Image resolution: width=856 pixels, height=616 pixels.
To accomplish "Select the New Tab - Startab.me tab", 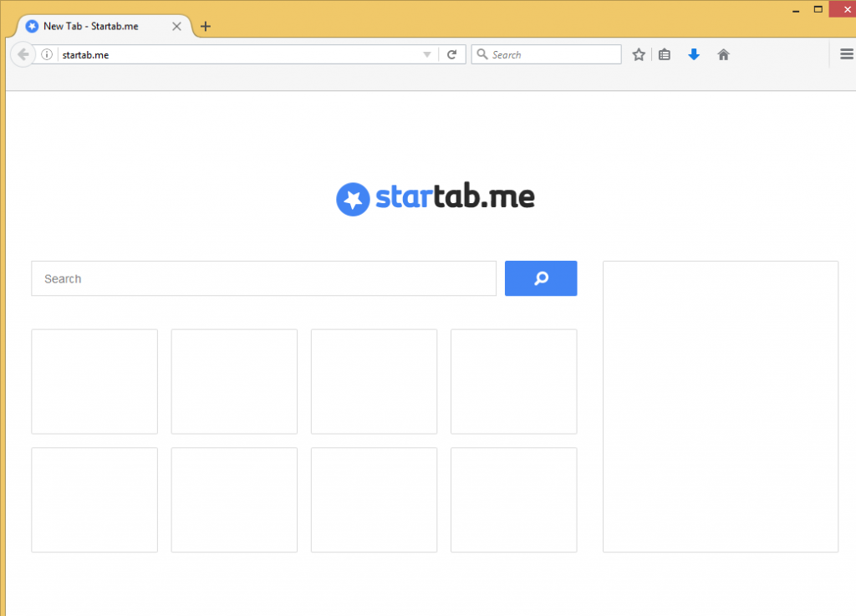I will coord(104,26).
